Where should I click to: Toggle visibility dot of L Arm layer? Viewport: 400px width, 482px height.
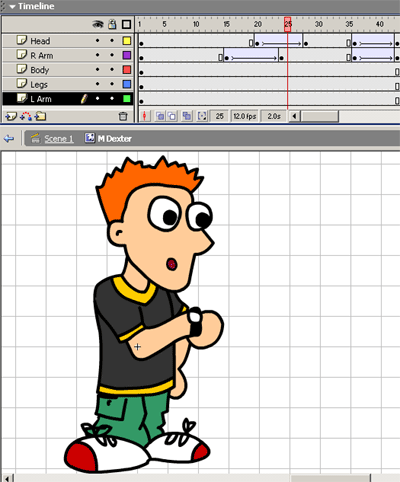tap(97, 99)
